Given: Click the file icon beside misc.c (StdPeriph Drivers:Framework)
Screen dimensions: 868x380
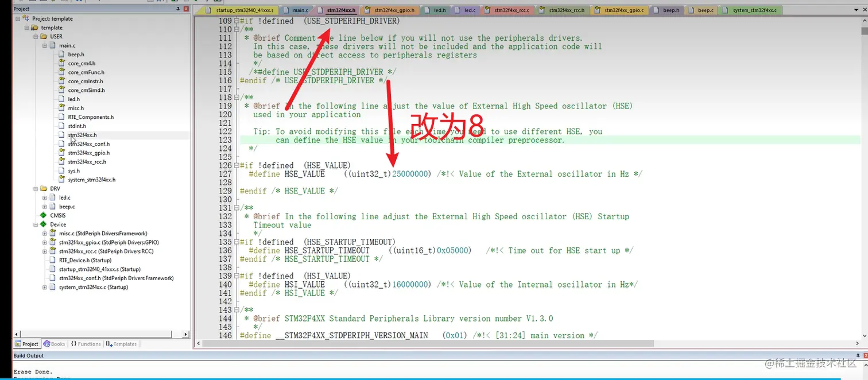Looking at the screenshot, I should coord(53,234).
